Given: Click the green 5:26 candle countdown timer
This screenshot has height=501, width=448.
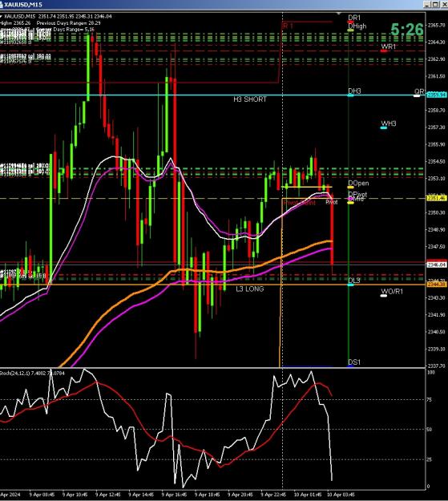Looking at the screenshot, I should point(407,30).
